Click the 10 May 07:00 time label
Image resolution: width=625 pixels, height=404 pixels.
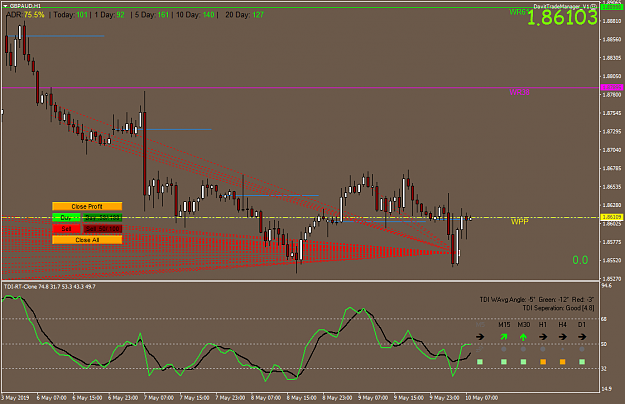(x=482, y=398)
